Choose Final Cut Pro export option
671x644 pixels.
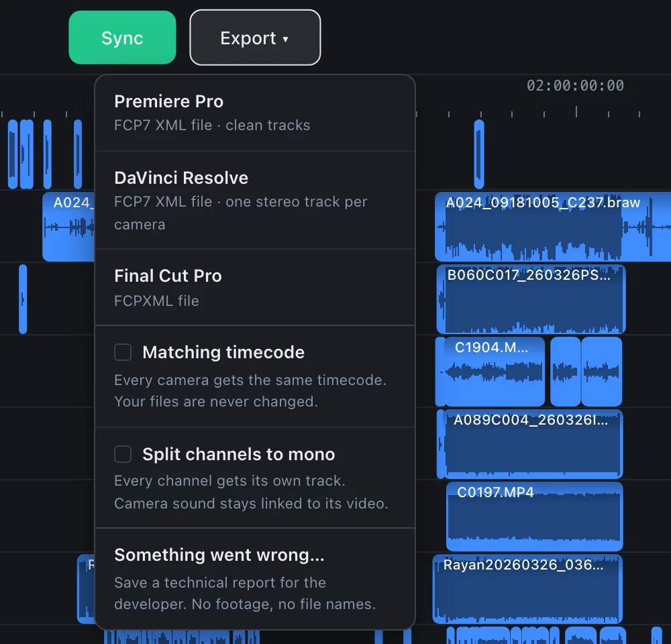255,288
